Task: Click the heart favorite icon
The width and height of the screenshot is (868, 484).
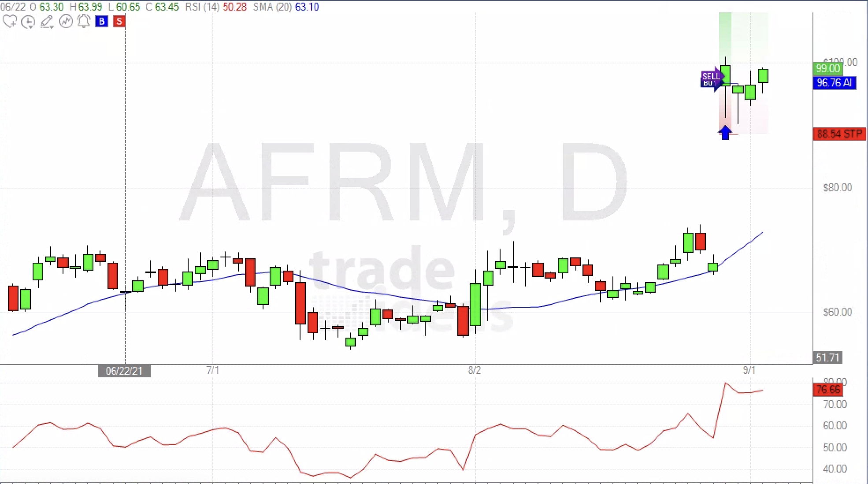Action: pos(11,21)
